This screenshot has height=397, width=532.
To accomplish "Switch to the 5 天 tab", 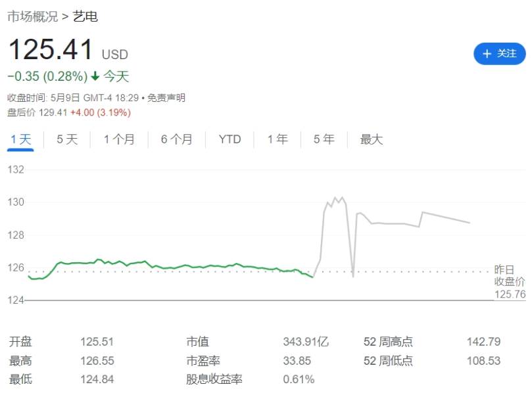I will [x=67, y=139].
